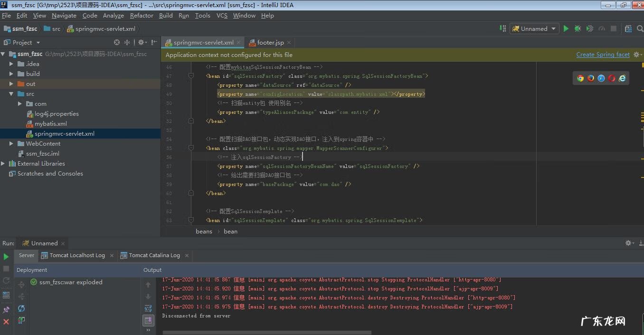Start Debug with the bug icon
Screen dimensions: 644x335
578,28
